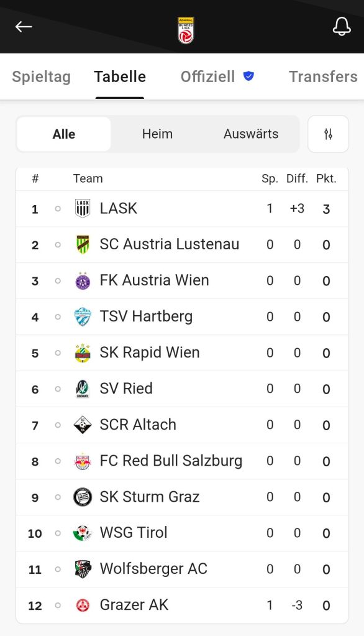Open the notifications bell
This screenshot has width=364, height=636.
pyautogui.click(x=342, y=27)
